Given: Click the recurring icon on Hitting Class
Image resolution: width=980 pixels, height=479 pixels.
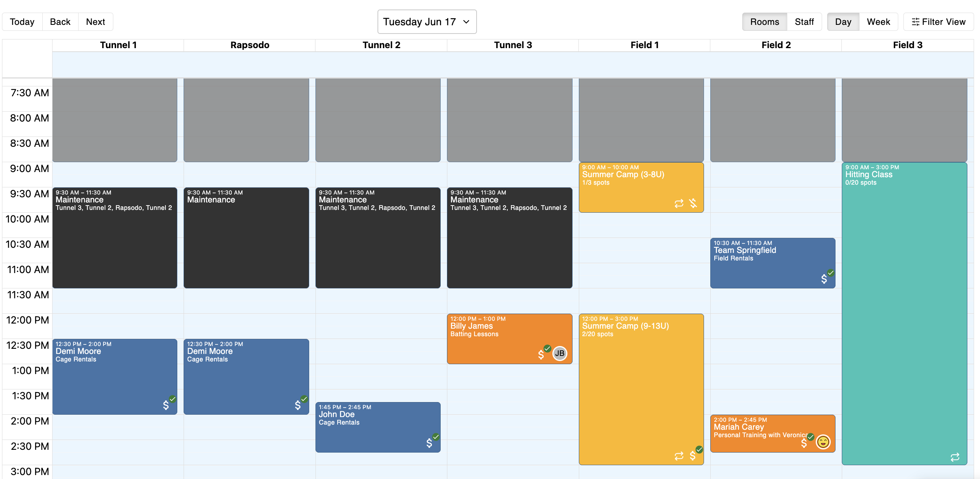Looking at the screenshot, I should (x=955, y=457).
